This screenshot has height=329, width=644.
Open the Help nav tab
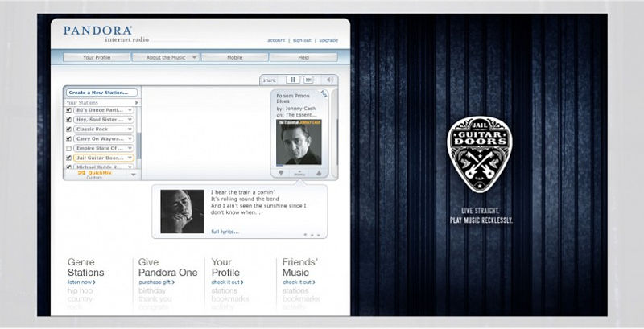click(x=303, y=57)
